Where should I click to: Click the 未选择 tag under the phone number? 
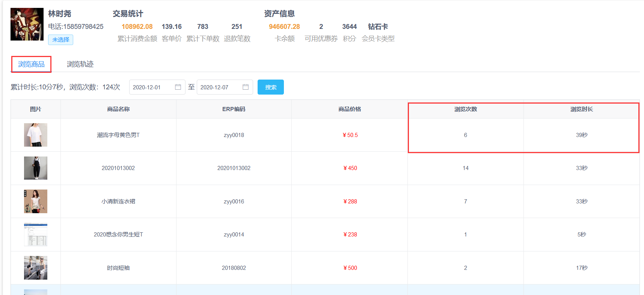(x=60, y=40)
